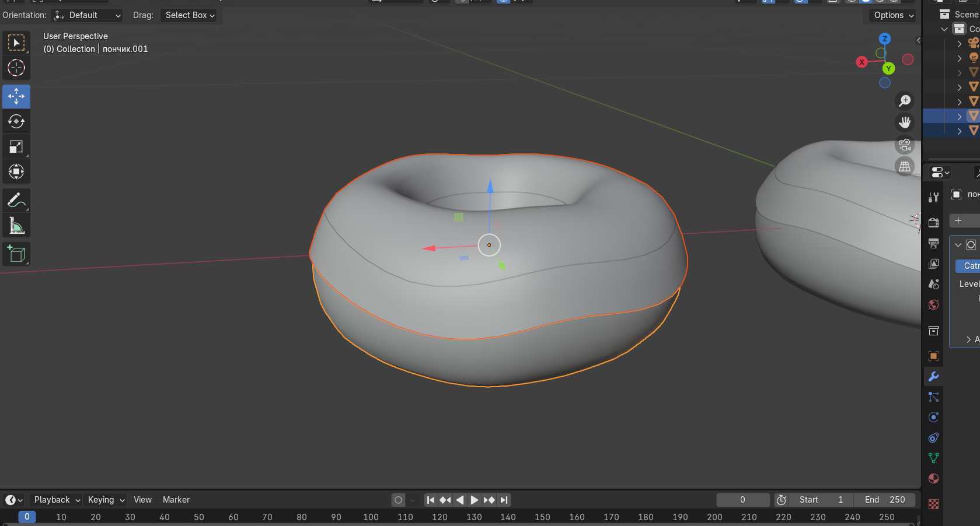Select the Add Cube tool
This screenshot has height=526, width=980.
click(x=16, y=254)
